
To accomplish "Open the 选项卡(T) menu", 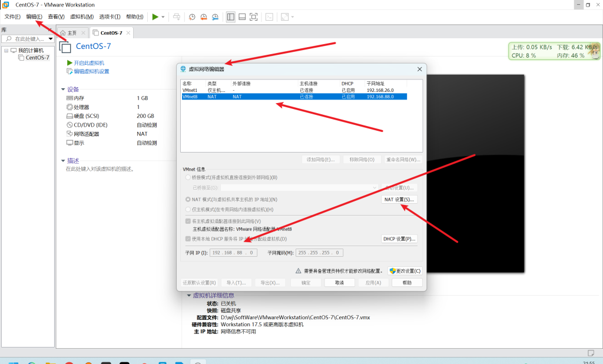I will (110, 16).
